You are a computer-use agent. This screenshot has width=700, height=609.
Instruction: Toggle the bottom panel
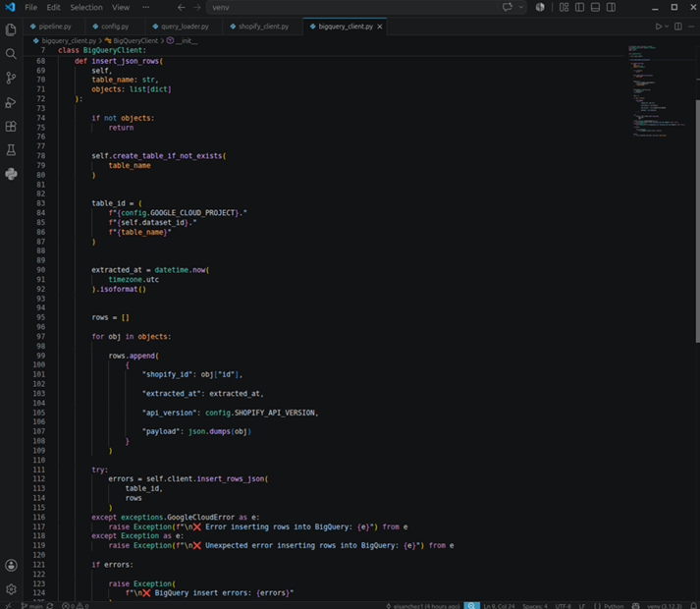(x=596, y=7)
